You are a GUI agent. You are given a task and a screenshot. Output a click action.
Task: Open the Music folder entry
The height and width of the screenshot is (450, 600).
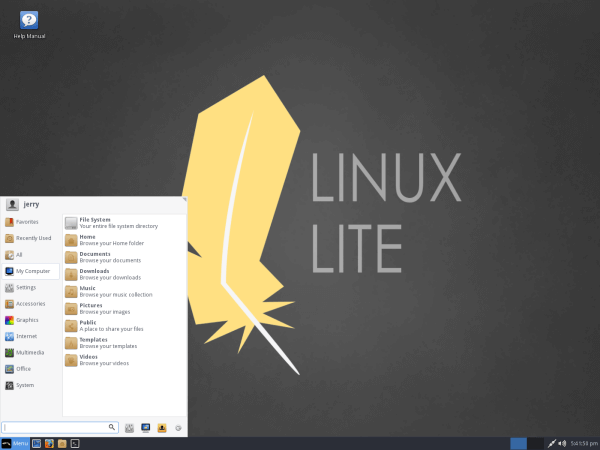tap(124, 291)
